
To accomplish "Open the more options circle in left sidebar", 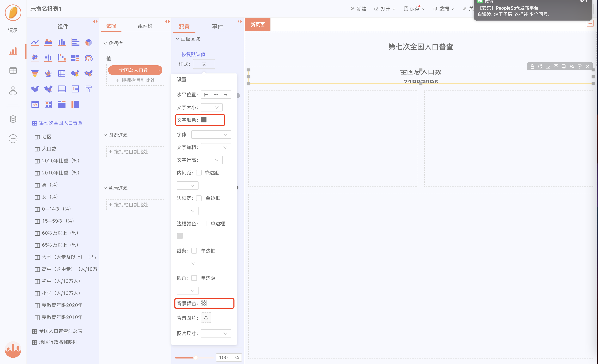I will click(x=13, y=138).
